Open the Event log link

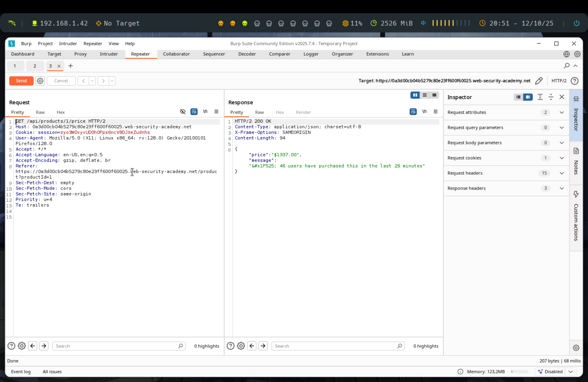(x=21, y=371)
